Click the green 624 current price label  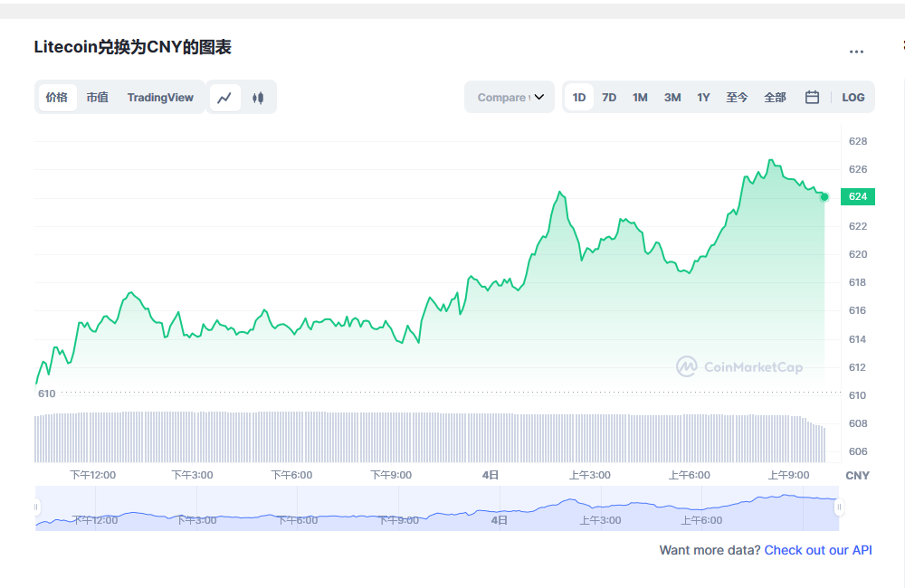(x=858, y=197)
